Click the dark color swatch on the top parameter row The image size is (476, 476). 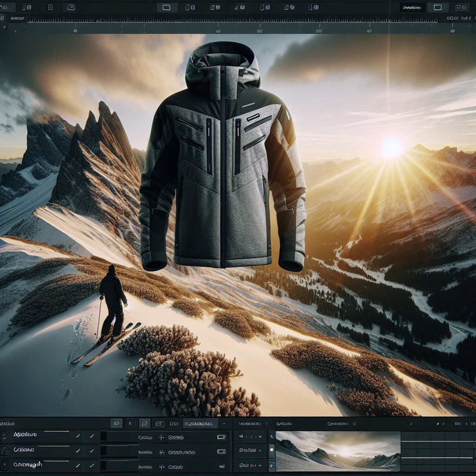click(104, 436)
